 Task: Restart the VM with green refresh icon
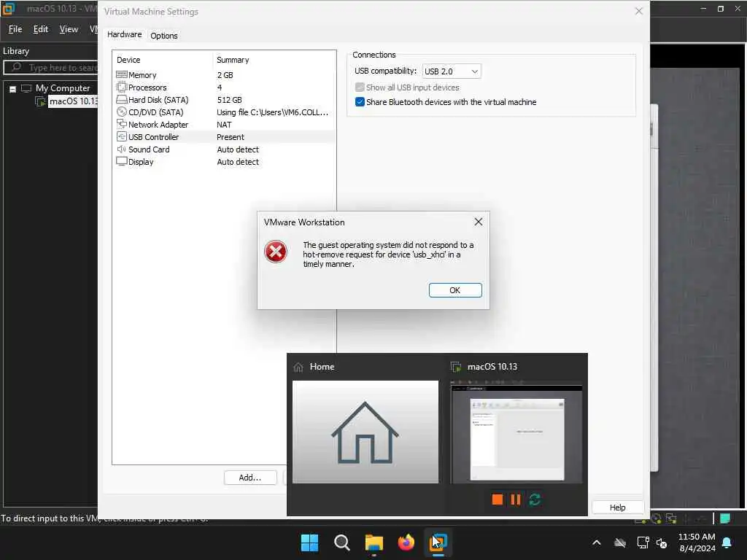click(535, 499)
